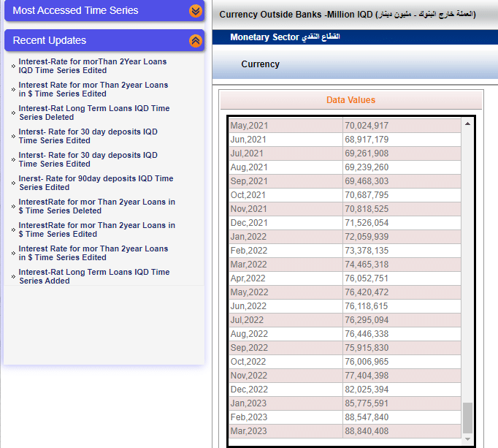
Task: Open Interest-Rate for morThan 2Year Loans IQD Edited
Action: click(x=92, y=66)
